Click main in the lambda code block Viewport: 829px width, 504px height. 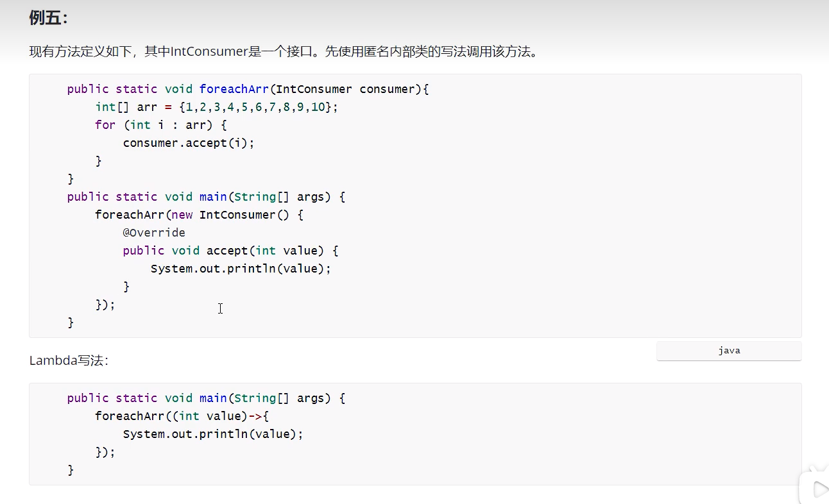coord(213,398)
